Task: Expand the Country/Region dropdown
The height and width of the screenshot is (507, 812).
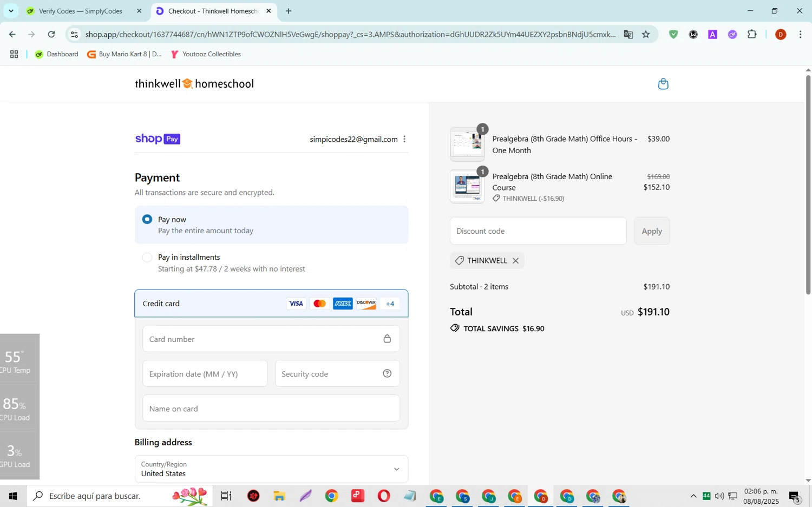Action: click(271, 469)
